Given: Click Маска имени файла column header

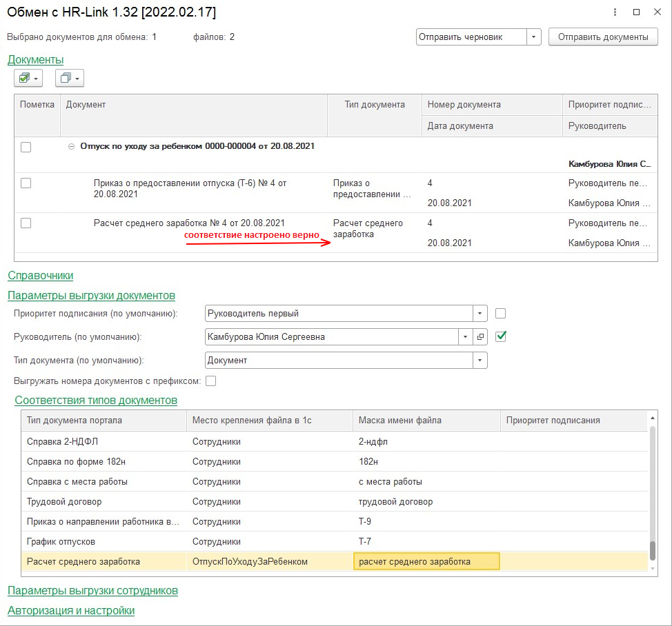Looking at the screenshot, I should tap(427, 421).
